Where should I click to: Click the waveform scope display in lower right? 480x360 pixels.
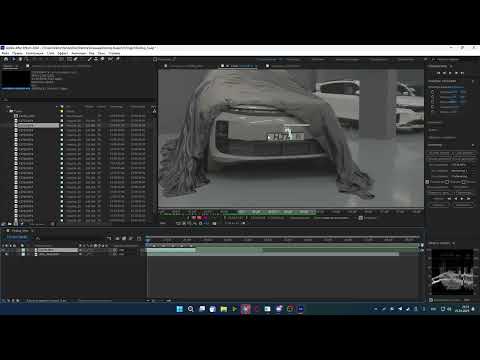pos(452,272)
